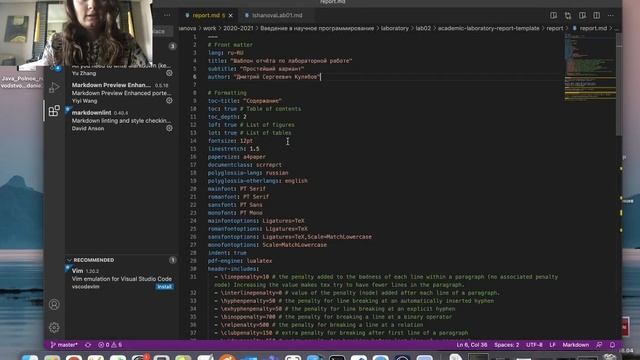The height and width of the screenshot is (360, 640).
Task: Click on the video call camera thumbnail
Action: click(76, 33)
